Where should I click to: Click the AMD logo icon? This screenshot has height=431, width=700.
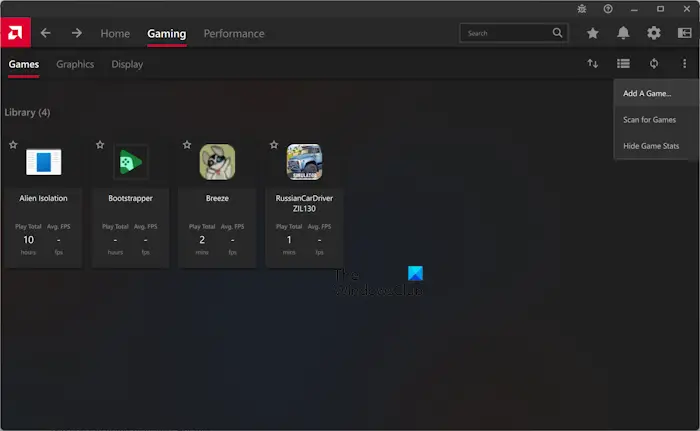tap(15, 33)
